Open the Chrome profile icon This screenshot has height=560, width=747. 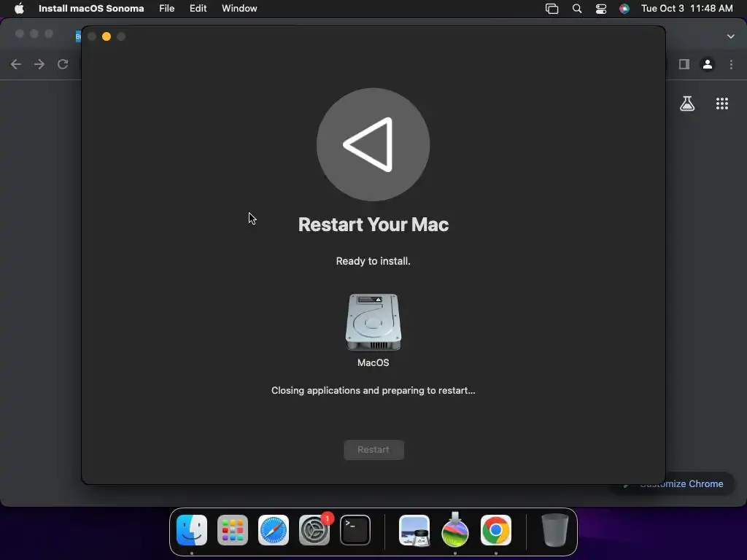(x=708, y=64)
